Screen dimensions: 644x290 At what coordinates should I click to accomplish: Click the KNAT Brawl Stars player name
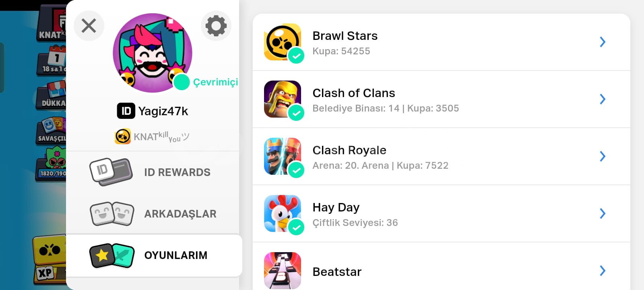(x=161, y=137)
